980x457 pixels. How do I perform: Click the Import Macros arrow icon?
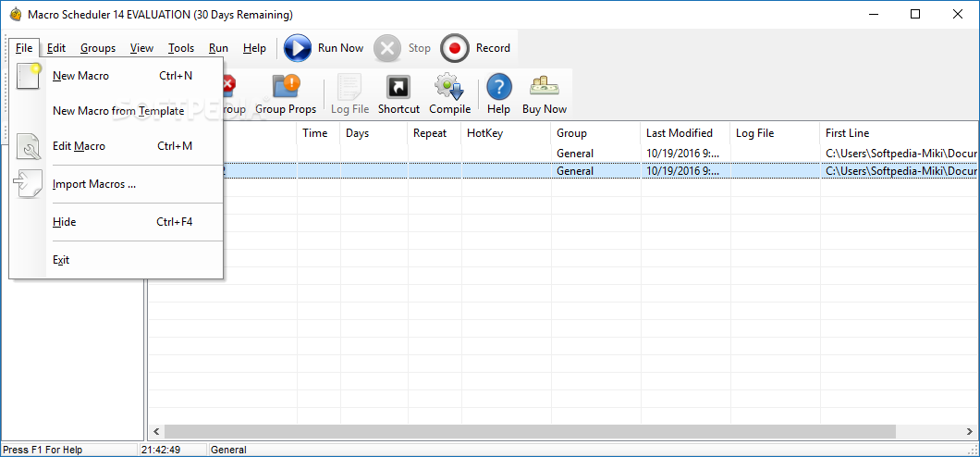(x=28, y=184)
